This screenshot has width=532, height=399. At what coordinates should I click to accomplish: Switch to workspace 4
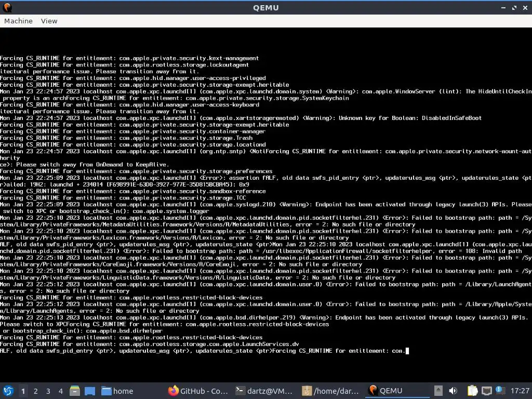[60, 391]
